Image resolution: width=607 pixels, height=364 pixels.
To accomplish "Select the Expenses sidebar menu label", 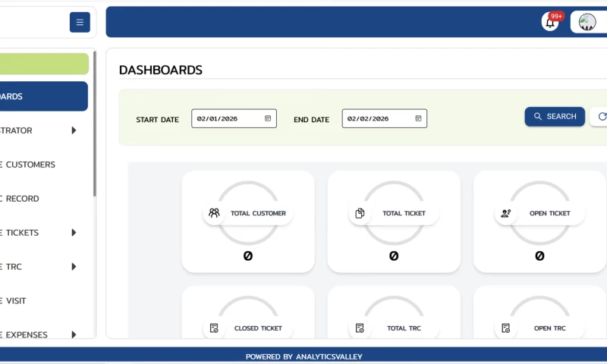I will pyautogui.click(x=24, y=334).
